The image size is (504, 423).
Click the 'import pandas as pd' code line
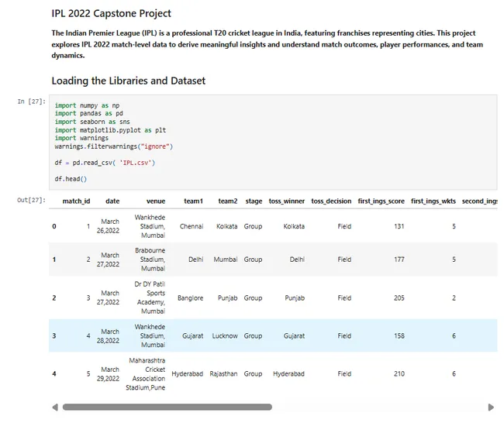pyautogui.click(x=88, y=113)
